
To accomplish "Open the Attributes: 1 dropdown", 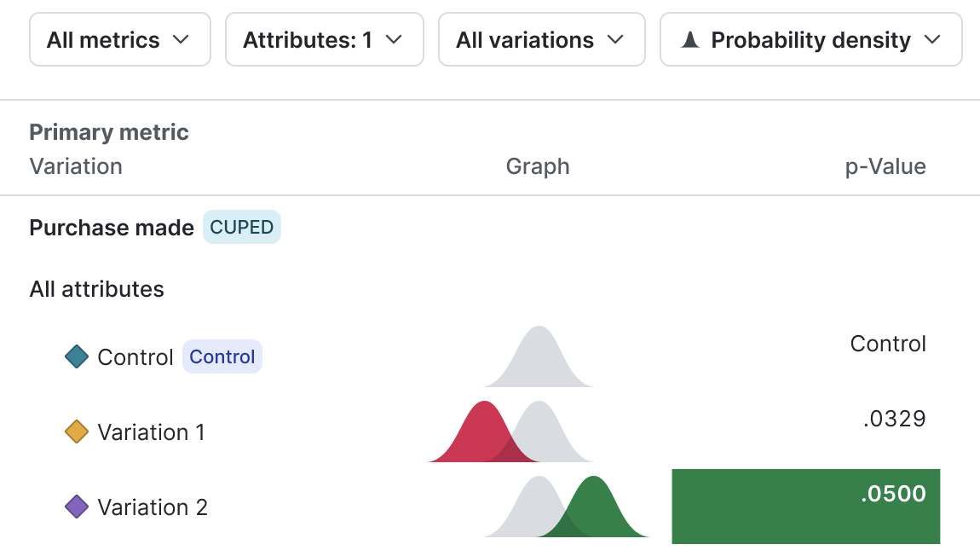I will click(324, 39).
